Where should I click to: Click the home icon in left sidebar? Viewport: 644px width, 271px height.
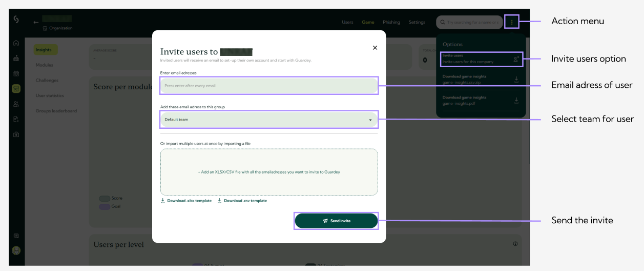16,43
